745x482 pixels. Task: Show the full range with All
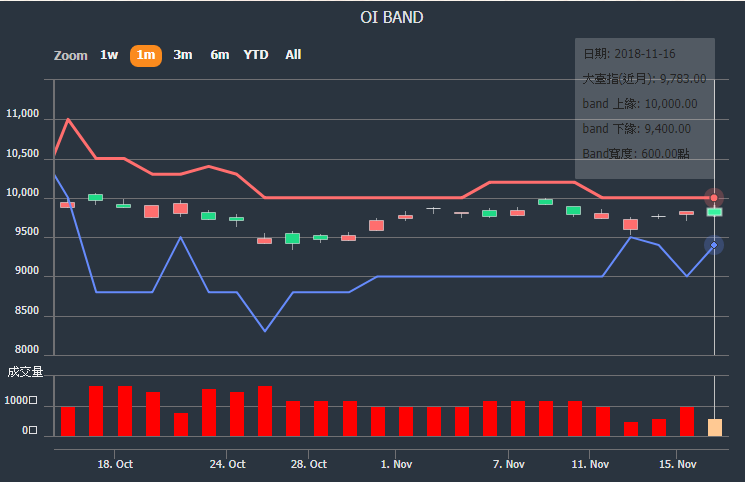click(x=293, y=55)
